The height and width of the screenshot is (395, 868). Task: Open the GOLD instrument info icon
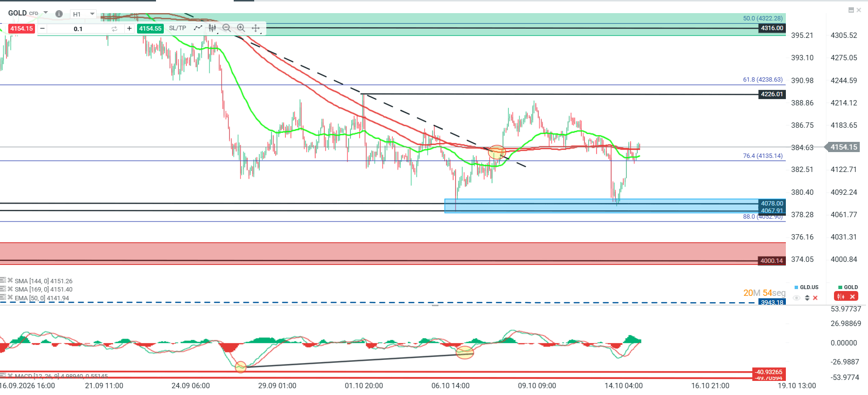tap(59, 14)
